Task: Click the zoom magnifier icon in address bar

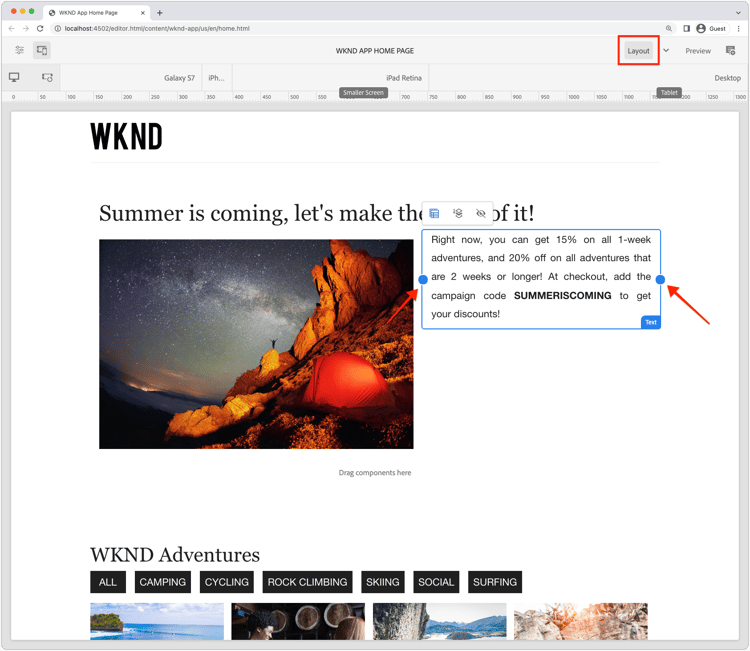Action: click(x=669, y=29)
